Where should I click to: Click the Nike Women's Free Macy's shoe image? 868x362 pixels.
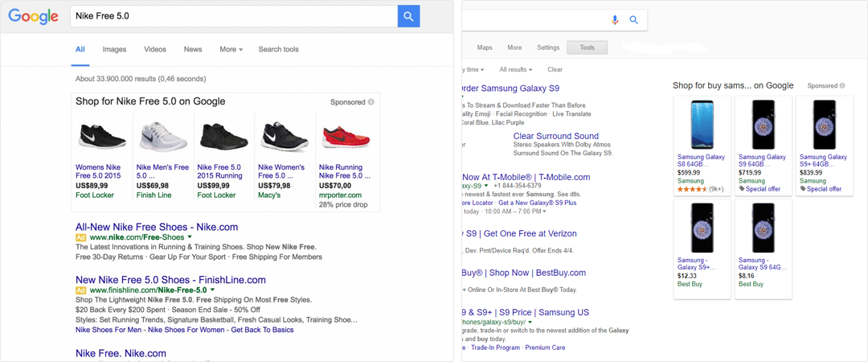click(285, 137)
